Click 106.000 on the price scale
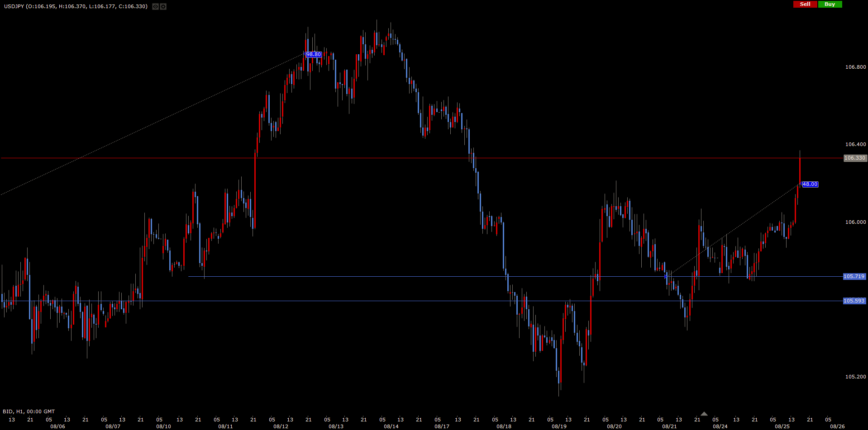The width and height of the screenshot is (868, 430). coord(855,222)
